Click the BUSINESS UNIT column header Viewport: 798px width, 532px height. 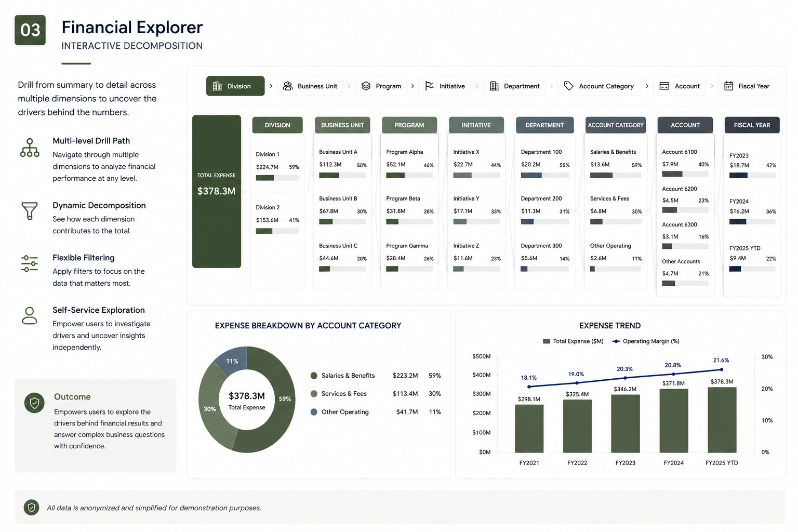pyautogui.click(x=342, y=125)
